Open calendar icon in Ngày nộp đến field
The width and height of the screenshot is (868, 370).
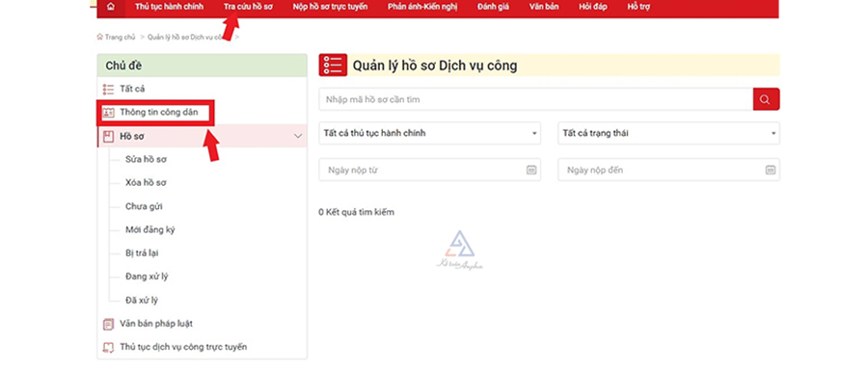[x=770, y=171]
